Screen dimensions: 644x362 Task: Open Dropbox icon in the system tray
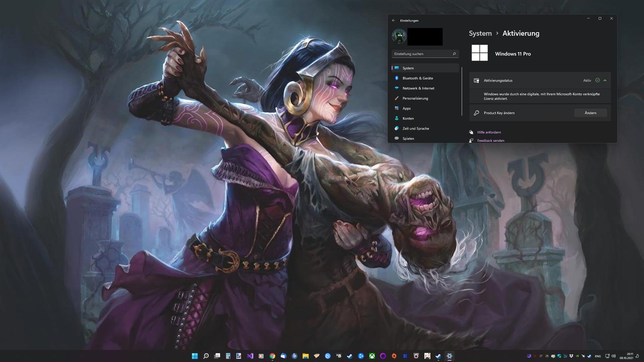tap(571, 356)
